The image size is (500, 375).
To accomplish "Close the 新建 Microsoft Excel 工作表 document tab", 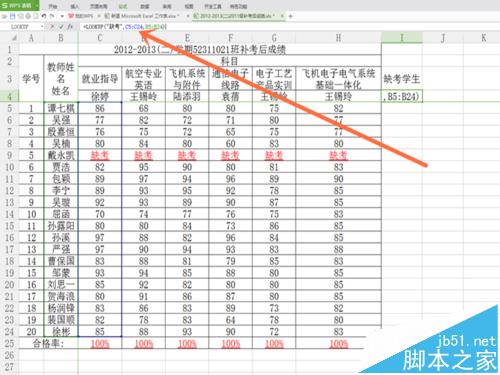I will pos(188,16).
